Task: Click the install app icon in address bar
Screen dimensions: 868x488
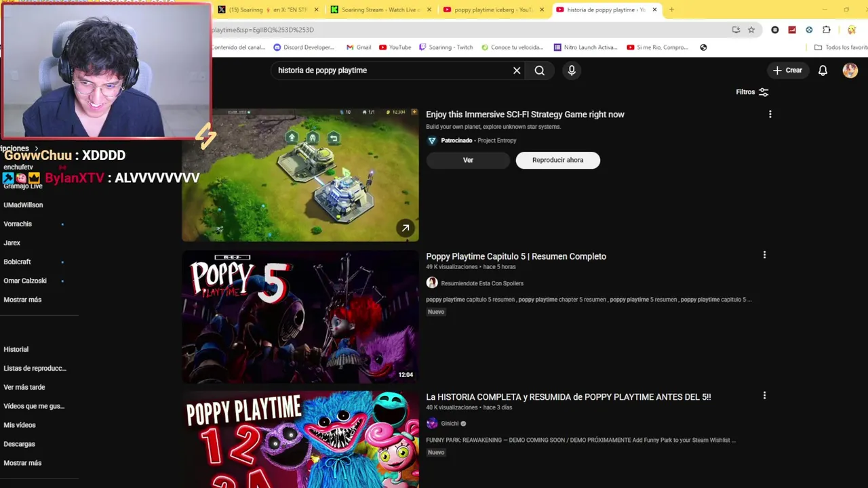Action: pyautogui.click(x=736, y=30)
